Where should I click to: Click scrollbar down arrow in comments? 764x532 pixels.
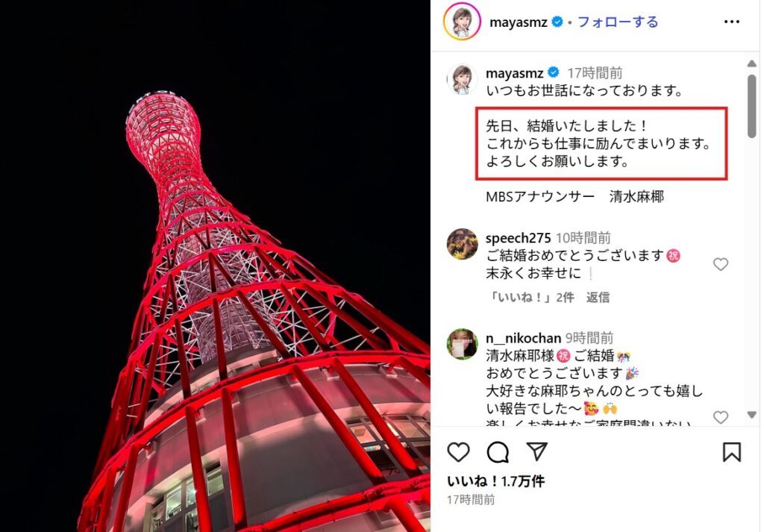pyautogui.click(x=752, y=415)
